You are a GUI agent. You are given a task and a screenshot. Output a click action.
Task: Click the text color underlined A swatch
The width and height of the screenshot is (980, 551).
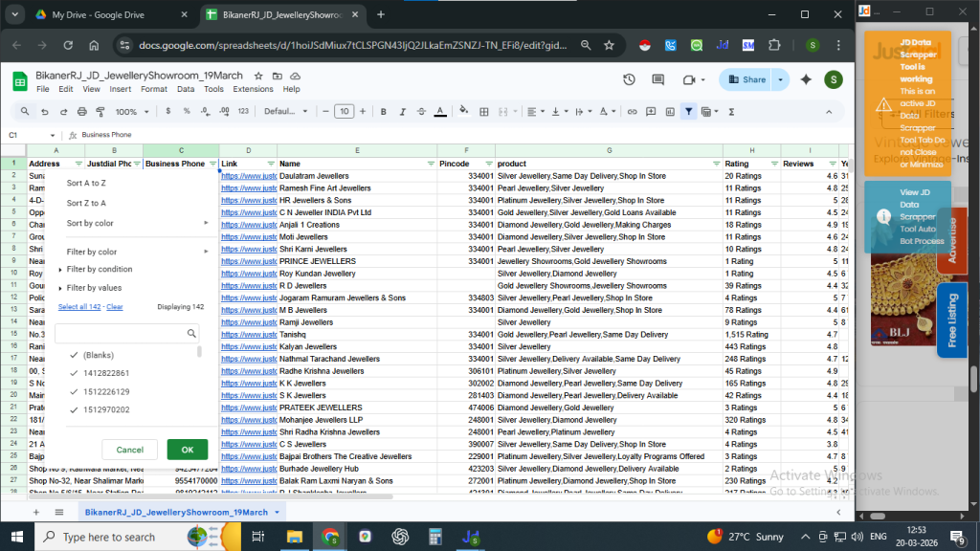(x=439, y=111)
